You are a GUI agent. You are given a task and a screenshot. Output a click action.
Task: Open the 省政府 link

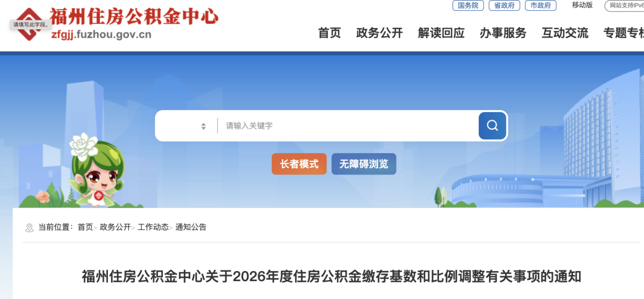[504, 5]
